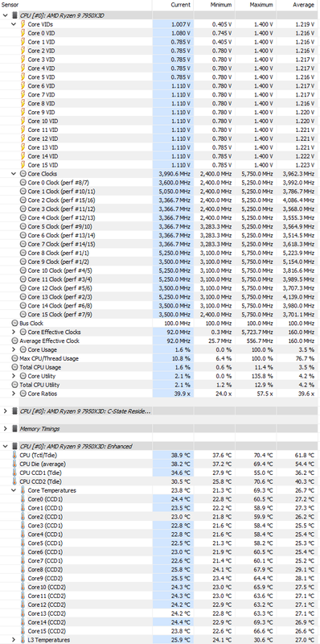The height and width of the screenshot is (644, 320).
Task: Click the Core Clocks current value 3,990.6 MHz
Action: [174, 174]
